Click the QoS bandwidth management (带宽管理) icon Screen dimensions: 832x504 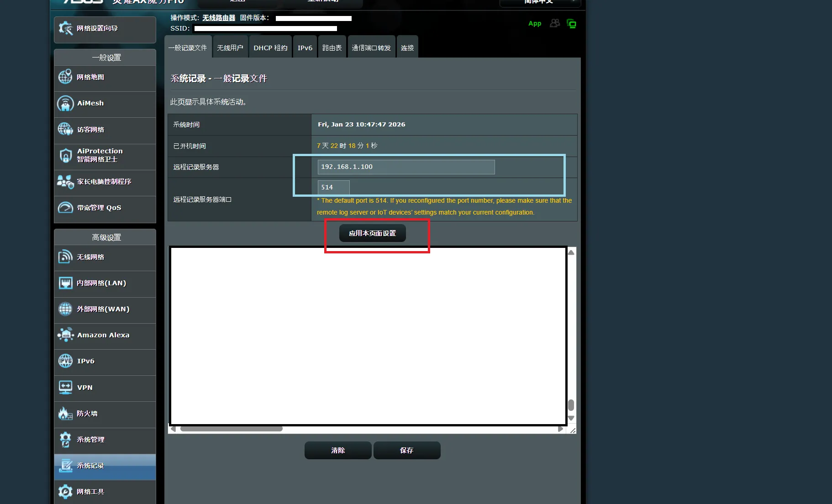pyautogui.click(x=65, y=208)
